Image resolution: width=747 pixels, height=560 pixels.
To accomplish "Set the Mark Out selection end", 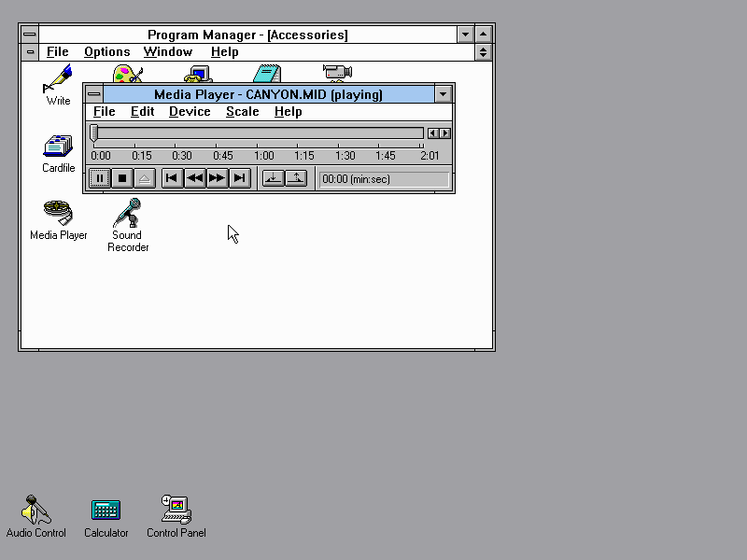I will (296, 178).
